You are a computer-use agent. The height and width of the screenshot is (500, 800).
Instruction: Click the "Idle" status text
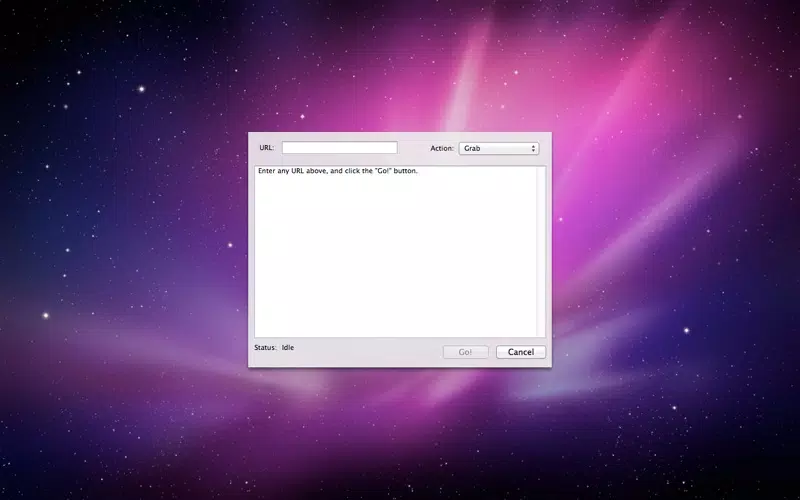(x=288, y=348)
